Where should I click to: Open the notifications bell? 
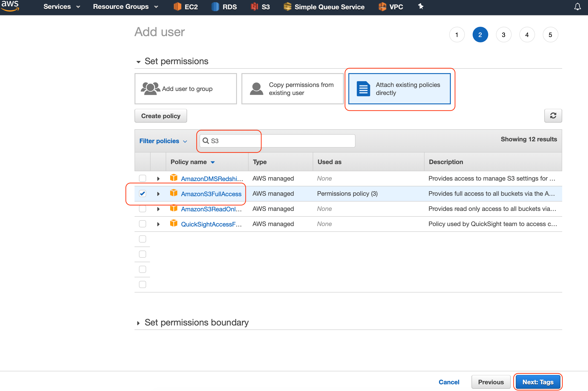click(578, 7)
